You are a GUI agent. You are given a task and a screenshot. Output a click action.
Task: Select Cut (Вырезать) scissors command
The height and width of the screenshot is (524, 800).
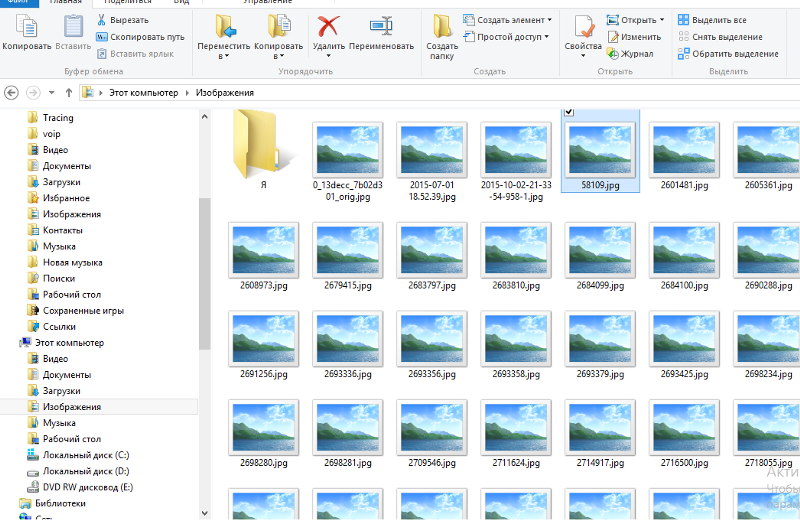tap(123, 20)
